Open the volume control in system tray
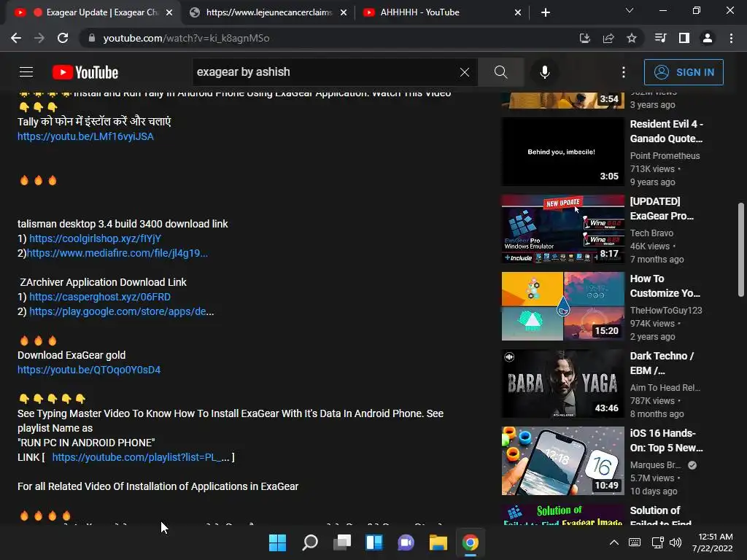This screenshot has height=560, width=747. click(x=675, y=542)
